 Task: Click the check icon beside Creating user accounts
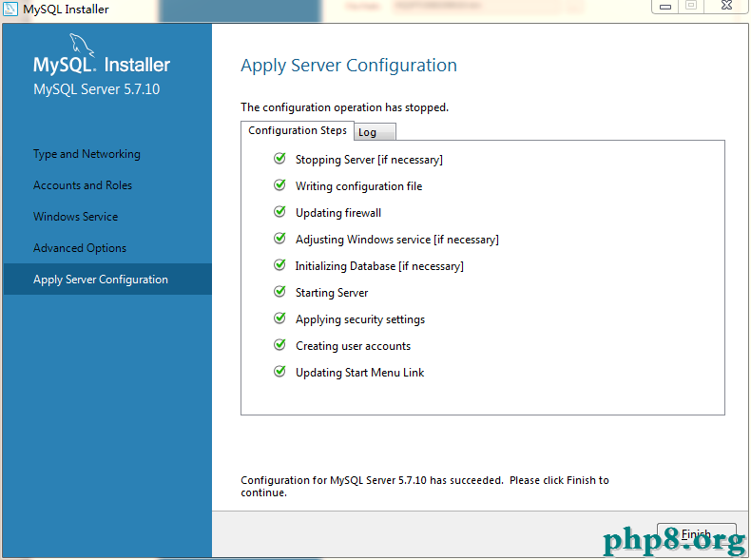point(279,345)
